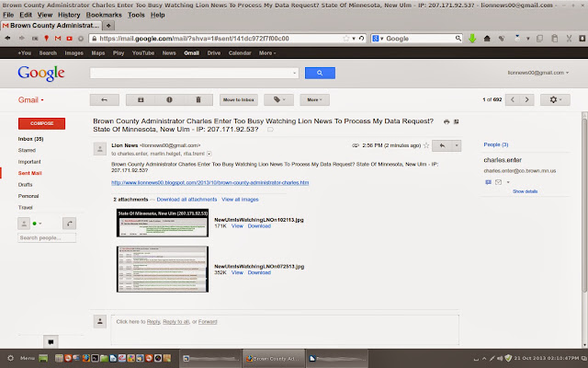Image resolution: width=588 pixels, height=368 pixels.
Task: Reload the page with the refresh icon
Action: point(361,39)
